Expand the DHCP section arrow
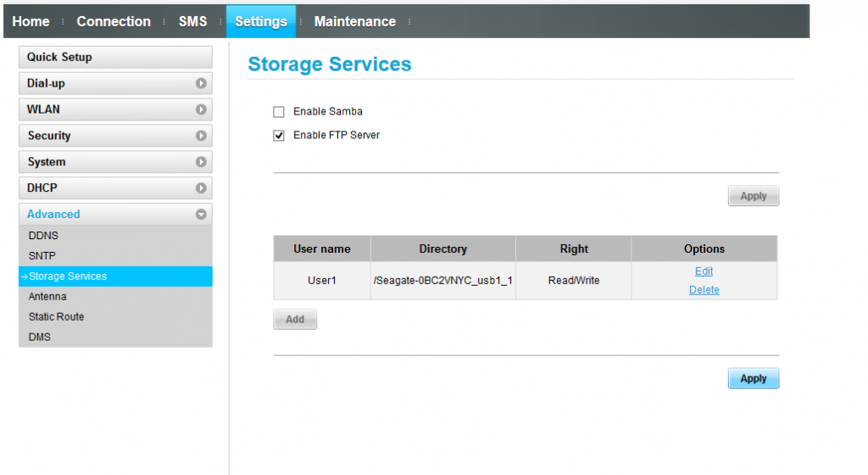 201,188
